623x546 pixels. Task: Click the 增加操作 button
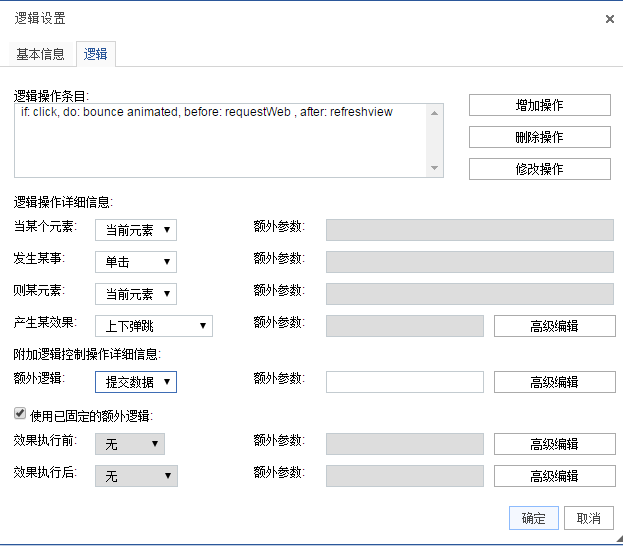point(540,105)
